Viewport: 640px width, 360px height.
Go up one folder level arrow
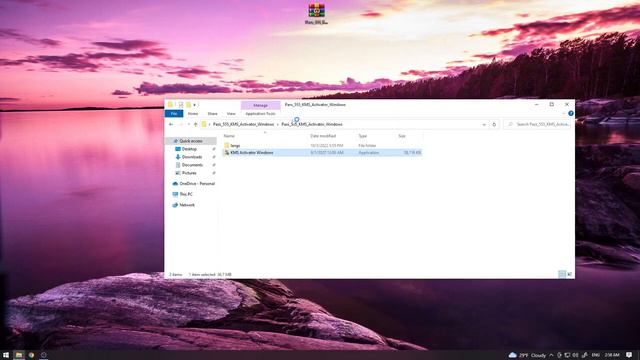tap(196, 124)
